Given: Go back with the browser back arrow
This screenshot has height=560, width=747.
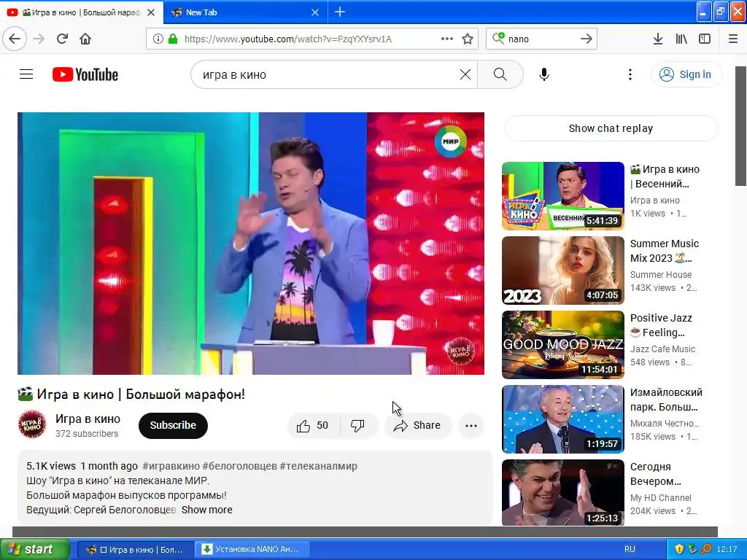Looking at the screenshot, I should pos(15,39).
